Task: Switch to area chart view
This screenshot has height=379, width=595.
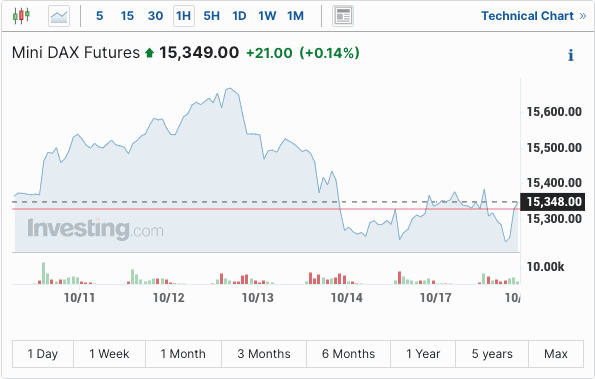Action: (59, 16)
